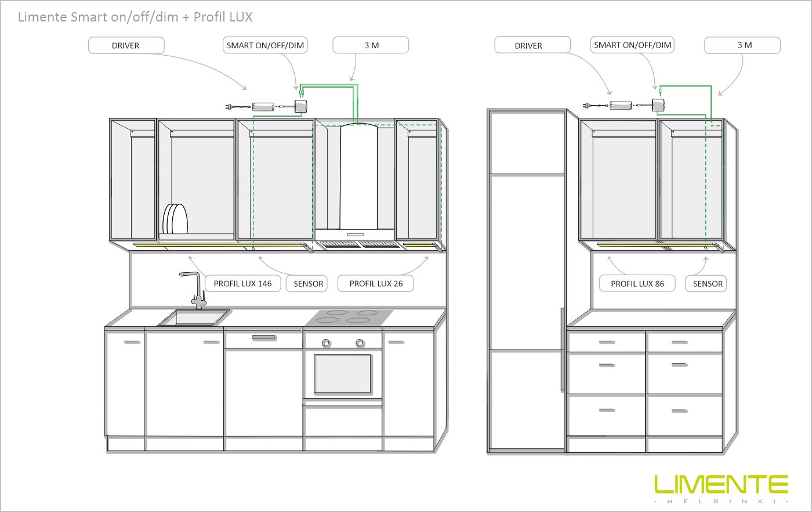Click the bottom-right drawer handle in right diagram
This screenshot has height=512, width=812.
click(679, 411)
